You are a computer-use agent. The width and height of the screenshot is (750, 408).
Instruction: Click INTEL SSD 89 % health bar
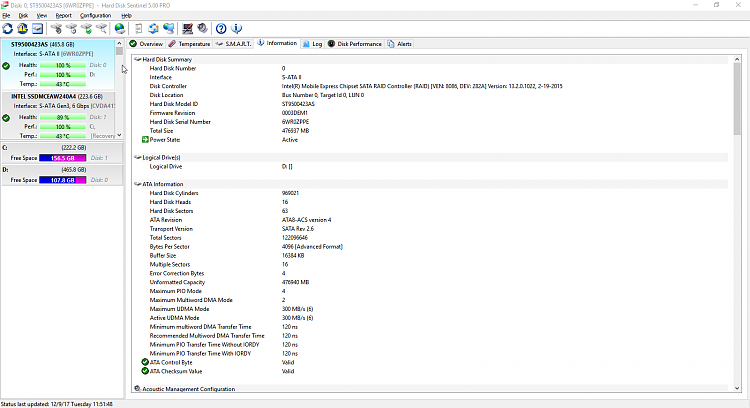pyautogui.click(x=63, y=117)
